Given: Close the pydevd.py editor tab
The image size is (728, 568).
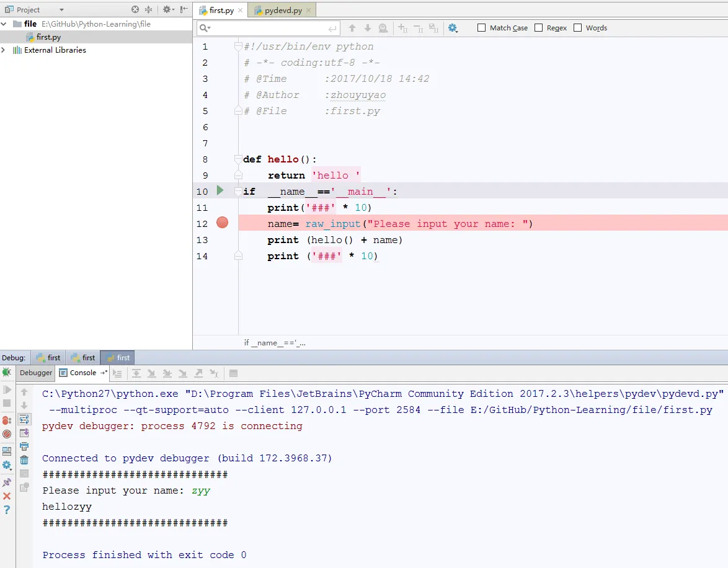Looking at the screenshot, I should tap(308, 10).
